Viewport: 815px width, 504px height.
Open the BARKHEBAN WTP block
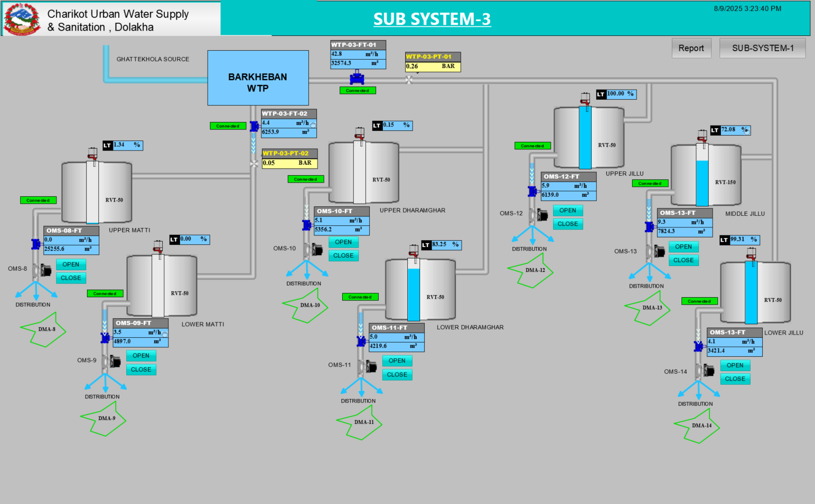(258, 78)
